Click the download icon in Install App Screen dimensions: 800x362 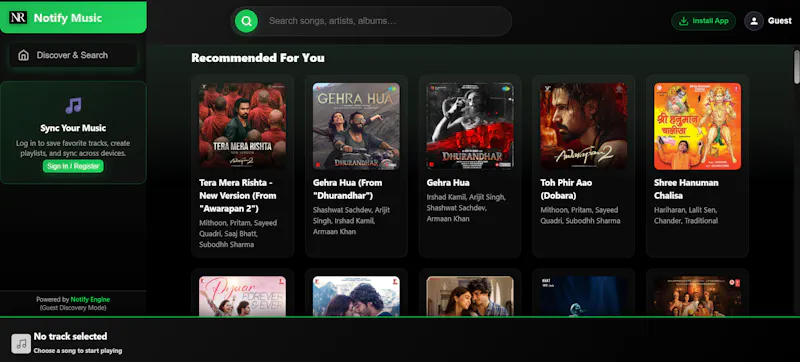[683, 21]
